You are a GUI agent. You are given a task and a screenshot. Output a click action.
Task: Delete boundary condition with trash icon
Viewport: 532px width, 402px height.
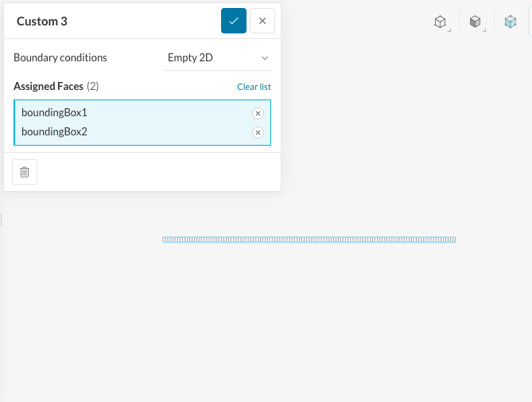(25, 172)
